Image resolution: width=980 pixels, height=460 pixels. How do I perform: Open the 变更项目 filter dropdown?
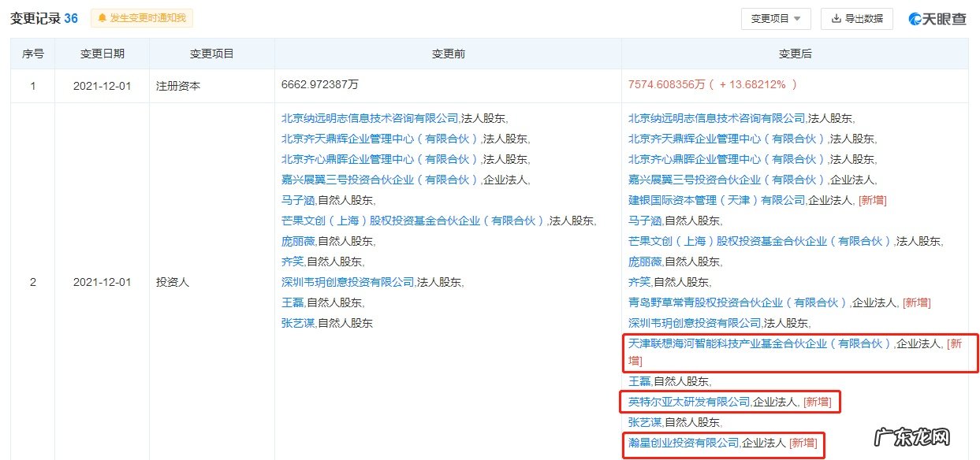tap(773, 18)
